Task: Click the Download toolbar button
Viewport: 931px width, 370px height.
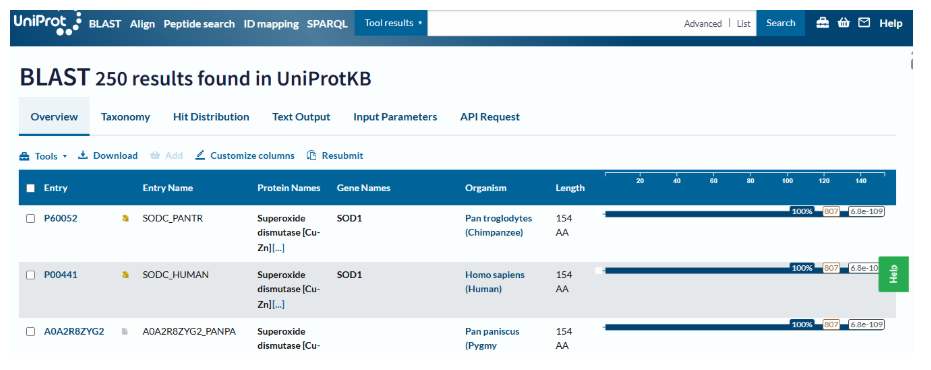Action: tap(108, 156)
